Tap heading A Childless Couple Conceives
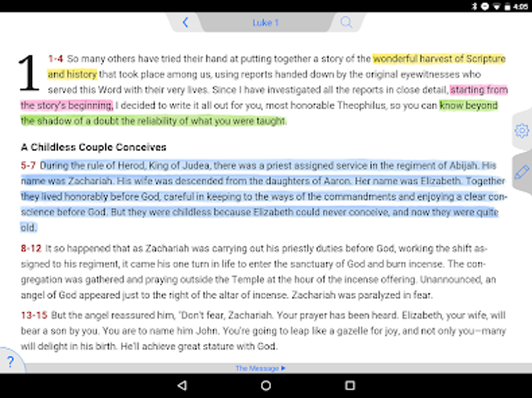Image resolution: width=532 pixels, height=398 pixels. point(94,147)
